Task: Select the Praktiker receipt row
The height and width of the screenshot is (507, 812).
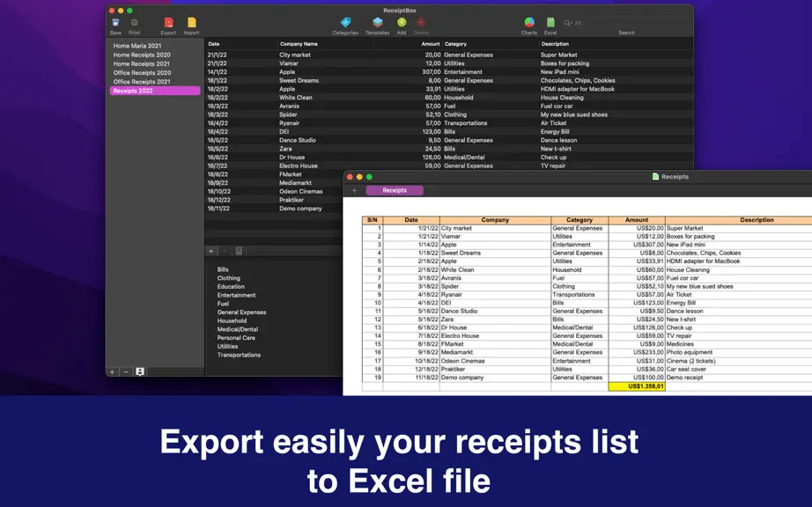Action: pyautogui.click(x=275, y=200)
